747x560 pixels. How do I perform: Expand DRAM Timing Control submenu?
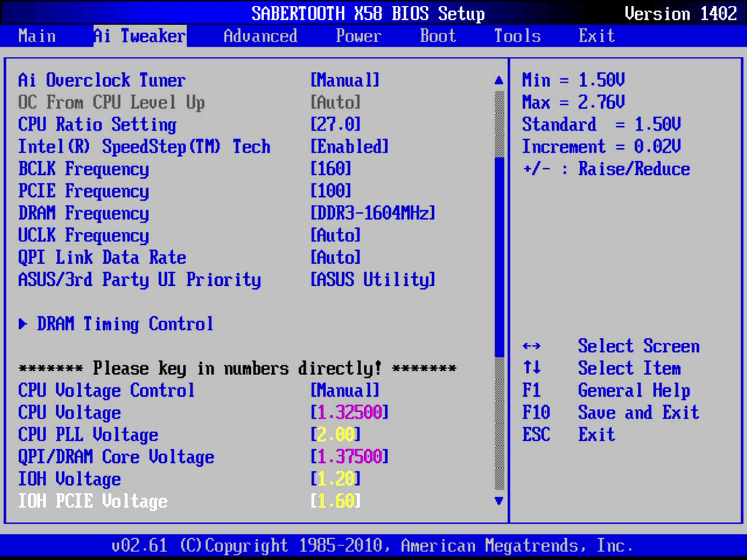(x=125, y=324)
